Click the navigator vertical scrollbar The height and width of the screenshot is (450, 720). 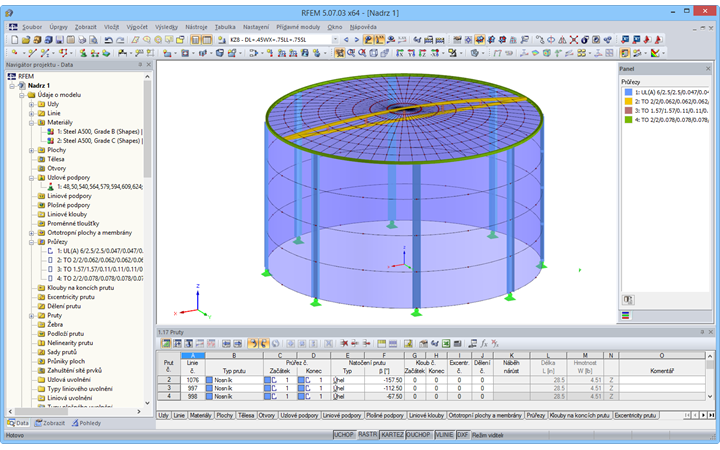pos(147,129)
